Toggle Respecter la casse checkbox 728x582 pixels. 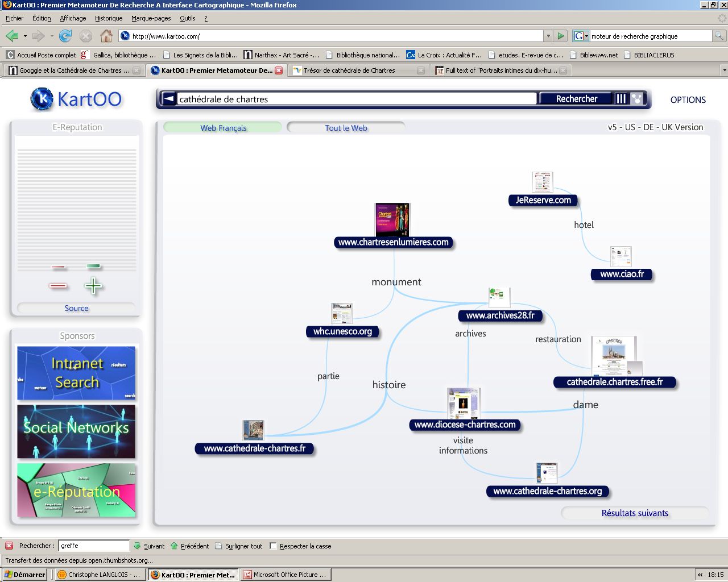click(x=274, y=546)
